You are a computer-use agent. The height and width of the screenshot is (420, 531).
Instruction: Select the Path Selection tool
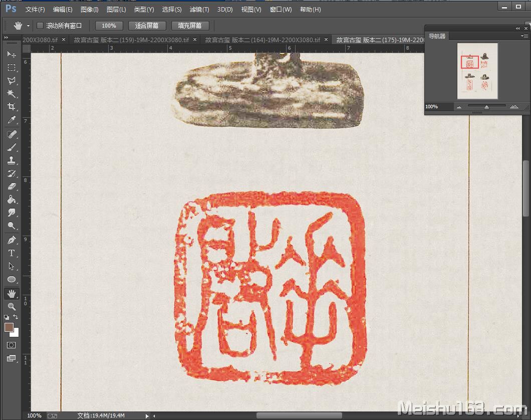tap(12, 266)
